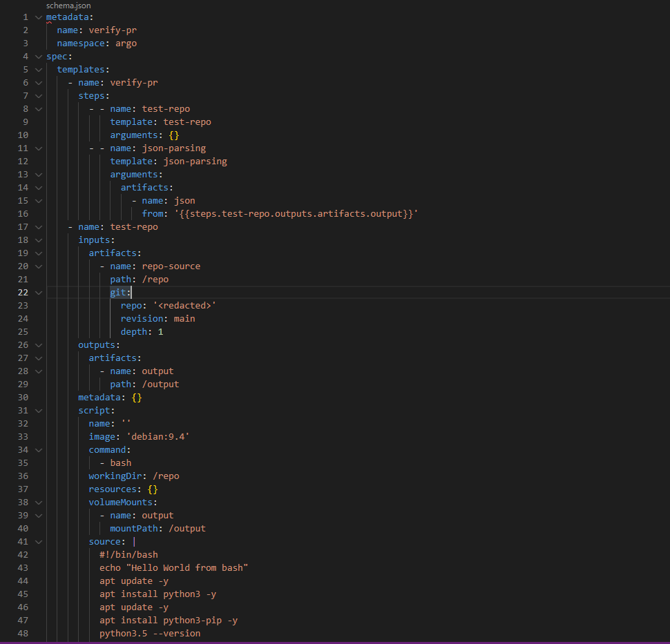The image size is (670, 644).
Task: Click the 'debian:9.4' image string
Action: point(158,437)
